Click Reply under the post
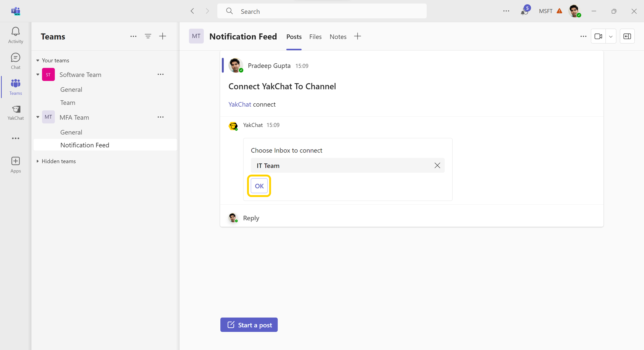Screen dimensions: 644x350 [x=251, y=218]
